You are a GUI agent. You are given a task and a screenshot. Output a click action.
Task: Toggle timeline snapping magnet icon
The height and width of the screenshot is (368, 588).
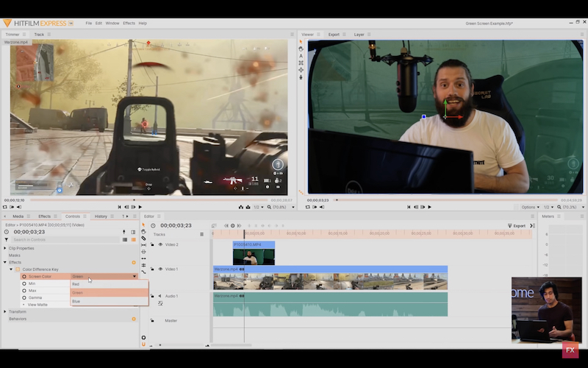(143, 344)
